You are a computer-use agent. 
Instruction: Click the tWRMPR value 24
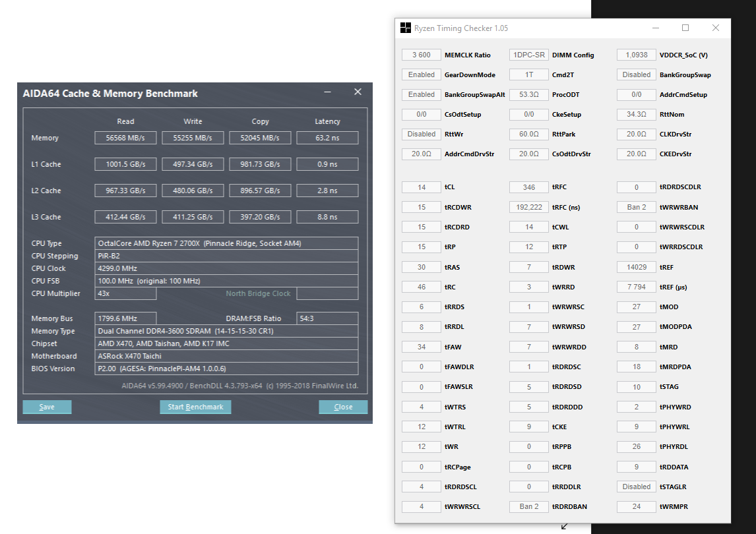coord(637,506)
